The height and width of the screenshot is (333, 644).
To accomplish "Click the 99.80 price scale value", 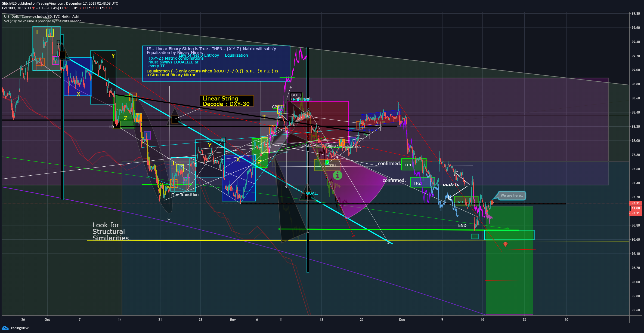I will coord(636,14).
